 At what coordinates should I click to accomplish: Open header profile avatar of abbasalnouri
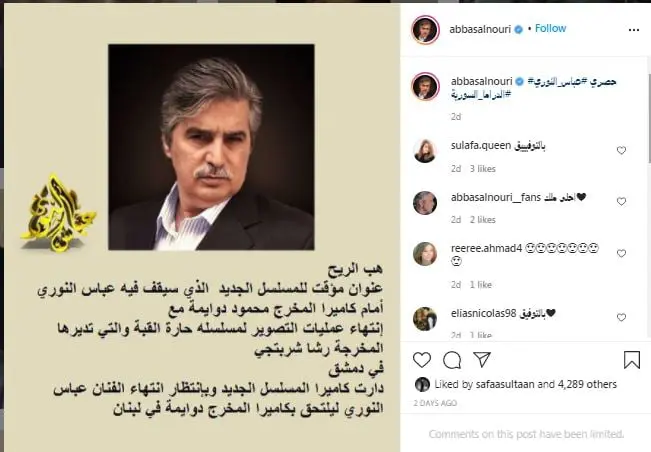(425, 29)
